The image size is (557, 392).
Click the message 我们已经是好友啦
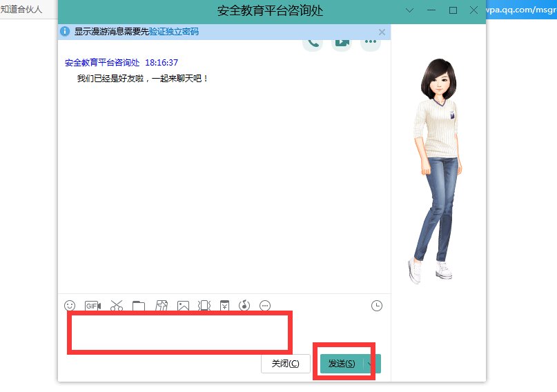tap(142, 79)
